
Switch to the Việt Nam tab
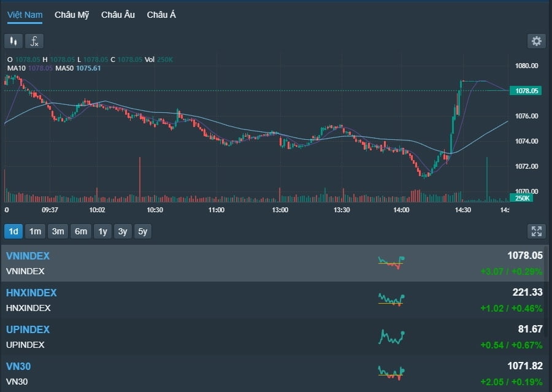tap(25, 15)
